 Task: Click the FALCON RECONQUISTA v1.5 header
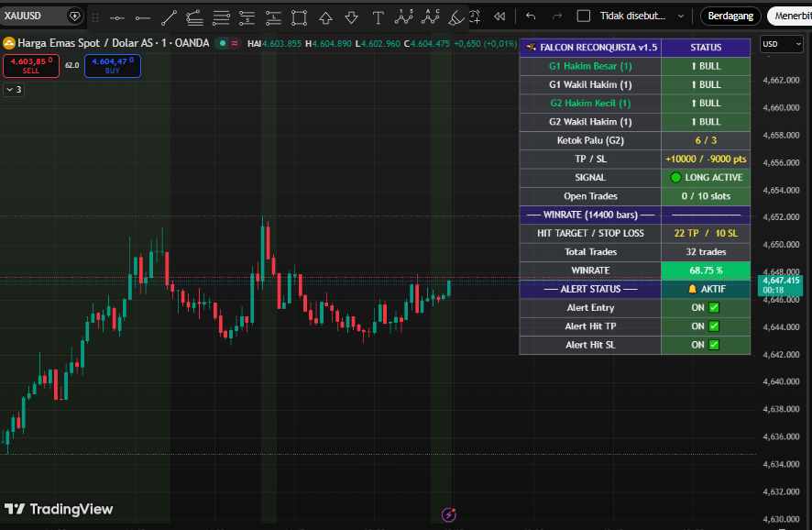(x=590, y=48)
